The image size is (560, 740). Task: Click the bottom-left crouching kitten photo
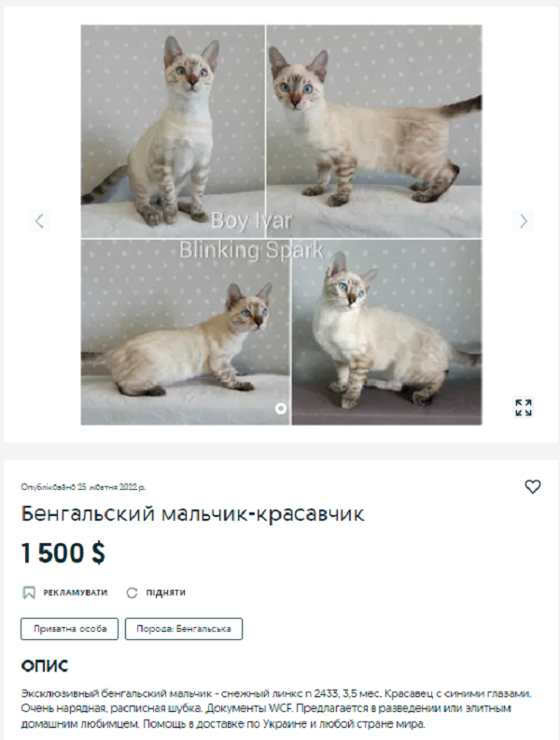click(x=185, y=332)
